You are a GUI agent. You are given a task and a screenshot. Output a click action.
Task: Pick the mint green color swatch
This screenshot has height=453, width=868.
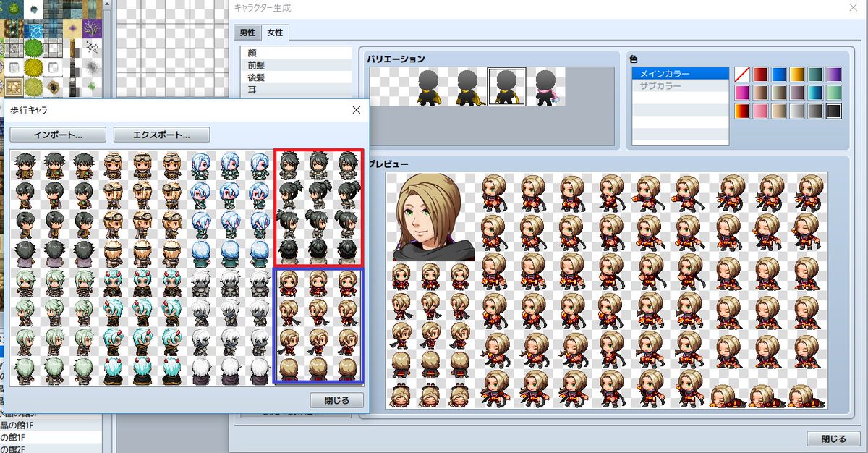(834, 93)
